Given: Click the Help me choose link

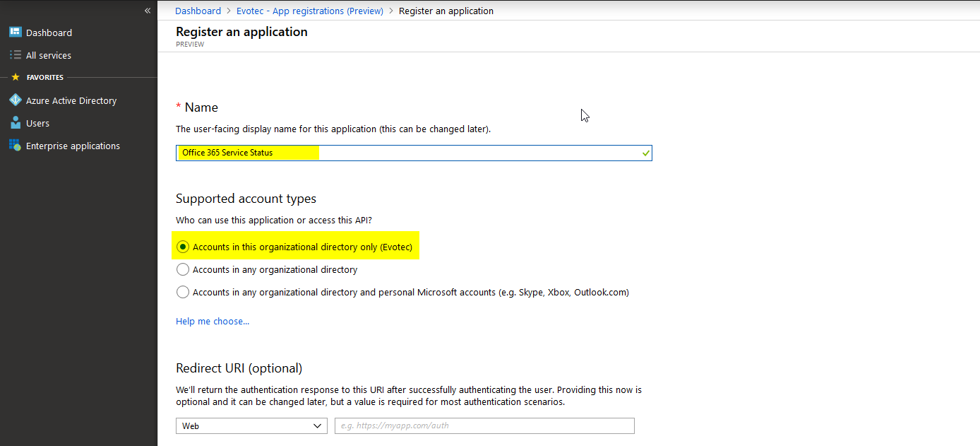Looking at the screenshot, I should 212,321.
